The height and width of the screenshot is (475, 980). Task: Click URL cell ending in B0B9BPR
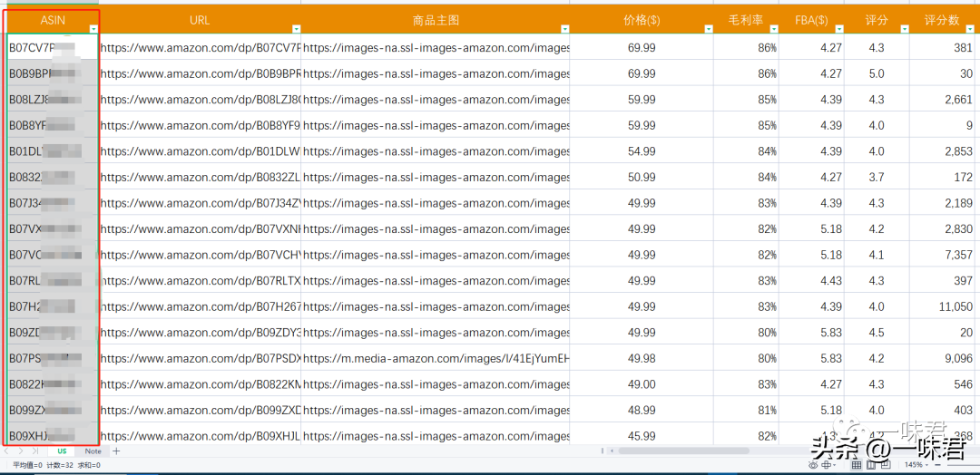coord(200,73)
